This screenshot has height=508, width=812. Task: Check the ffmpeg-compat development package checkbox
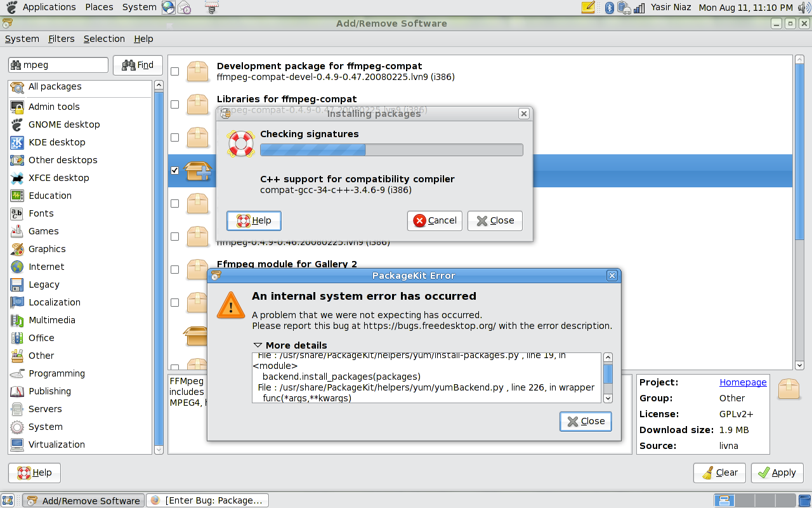click(174, 71)
